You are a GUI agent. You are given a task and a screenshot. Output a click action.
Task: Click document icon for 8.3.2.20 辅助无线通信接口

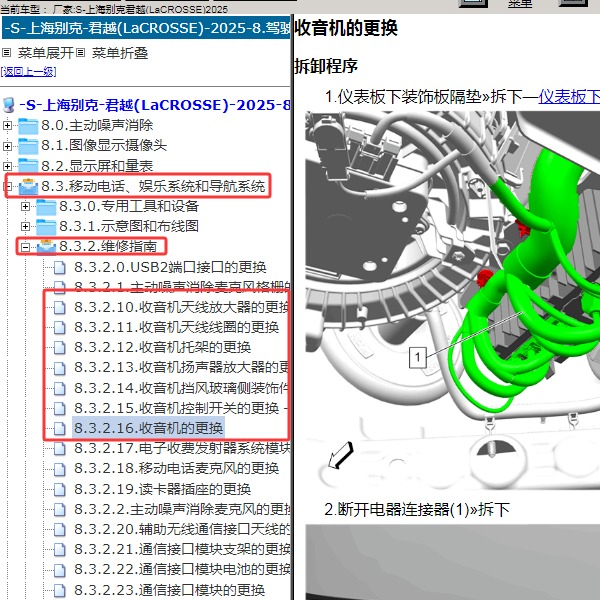[x=60, y=530]
